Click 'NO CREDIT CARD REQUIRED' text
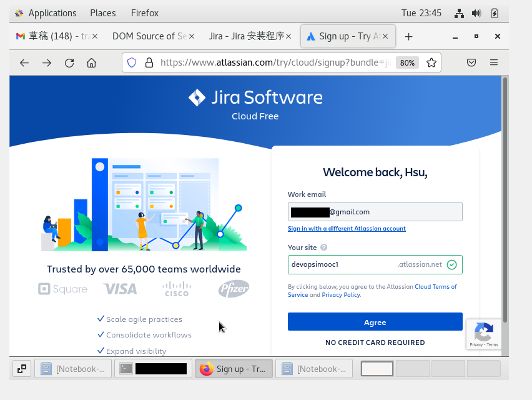The image size is (532, 400). coord(375,342)
